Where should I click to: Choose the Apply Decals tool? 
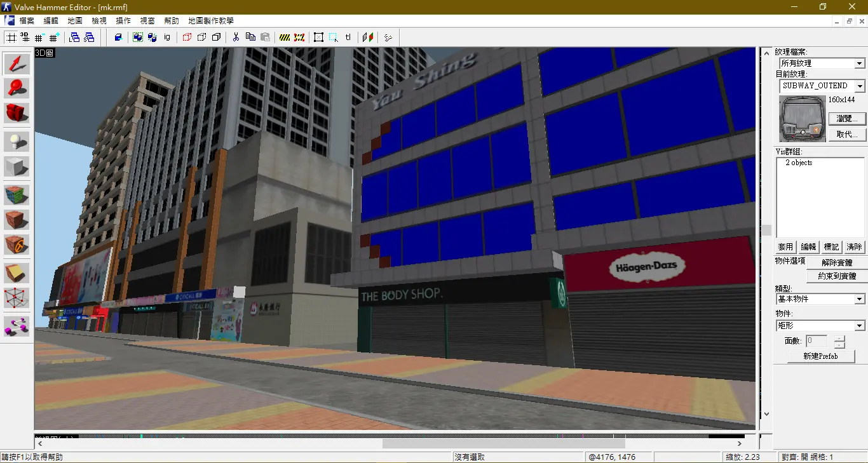pos(17,245)
